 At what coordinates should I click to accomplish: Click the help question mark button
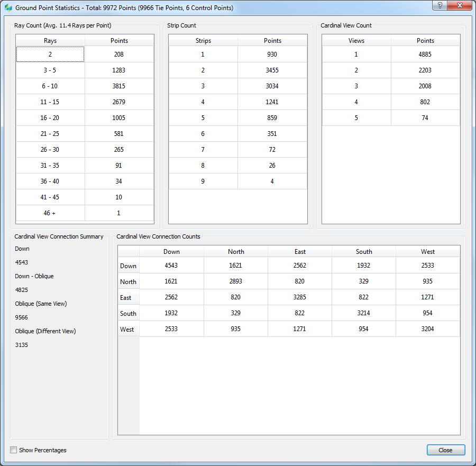click(440, 6)
